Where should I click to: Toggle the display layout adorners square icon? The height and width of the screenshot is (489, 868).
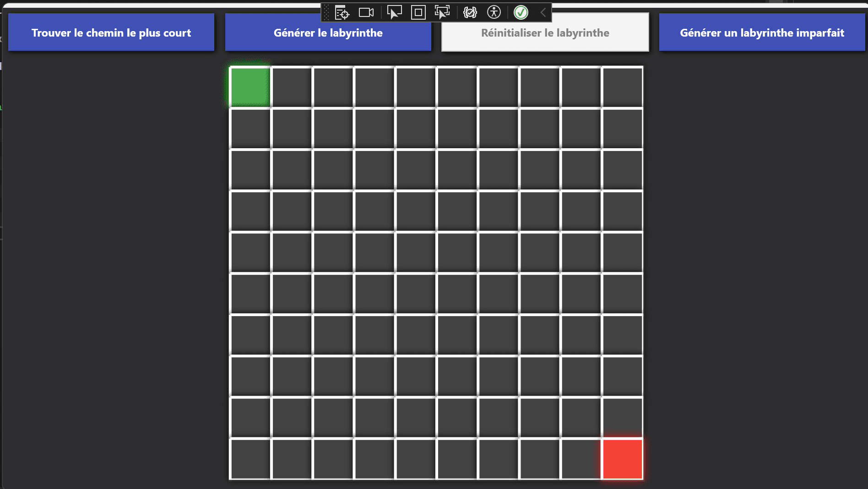pos(418,12)
